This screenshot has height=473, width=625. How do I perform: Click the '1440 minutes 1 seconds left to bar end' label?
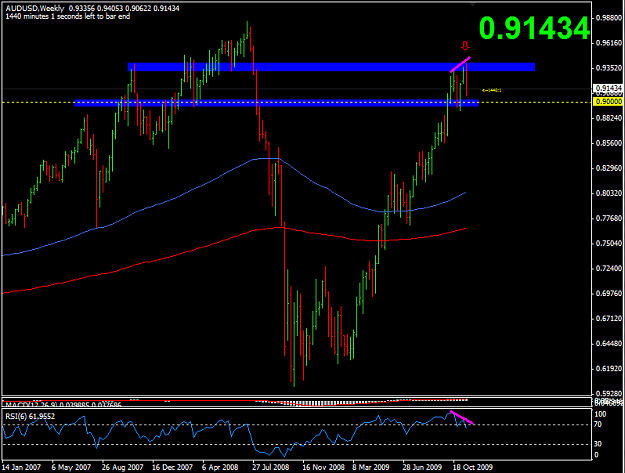tap(68, 17)
